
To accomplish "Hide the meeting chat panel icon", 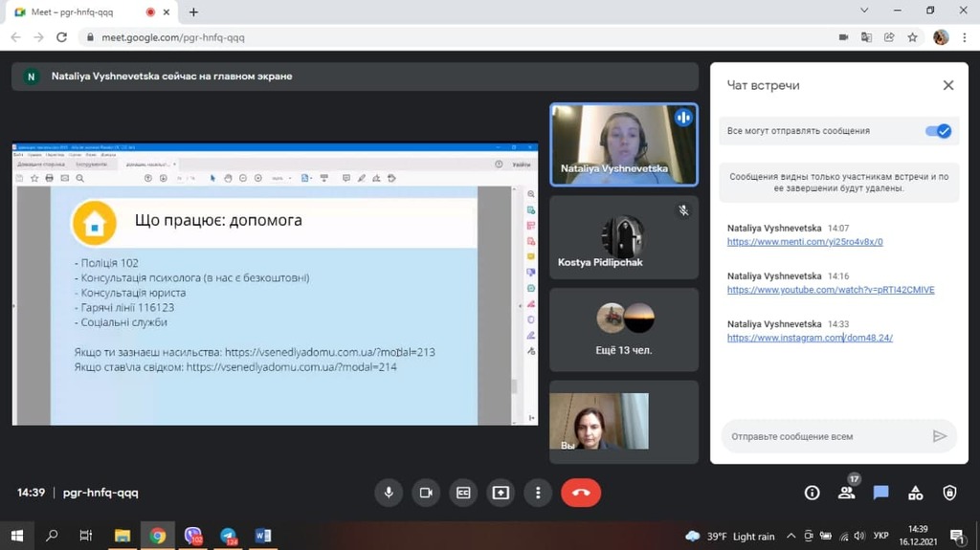I will tap(880, 493).
